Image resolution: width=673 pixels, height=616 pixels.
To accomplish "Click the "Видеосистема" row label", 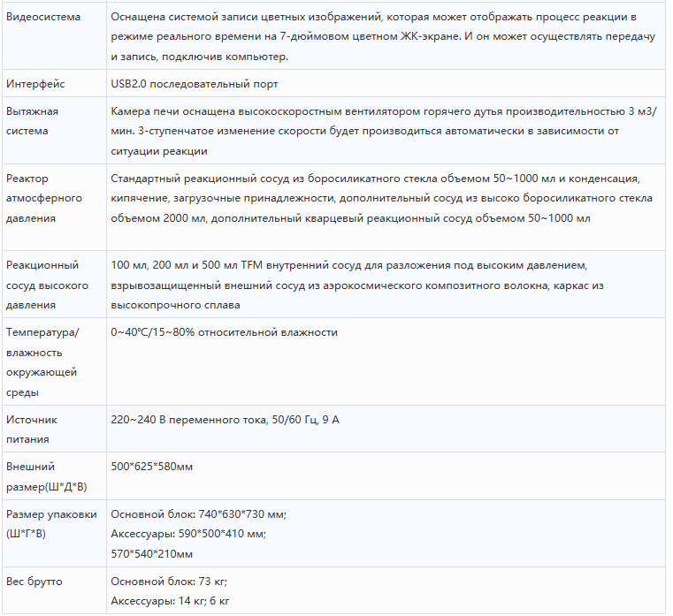I will point(42,18).
